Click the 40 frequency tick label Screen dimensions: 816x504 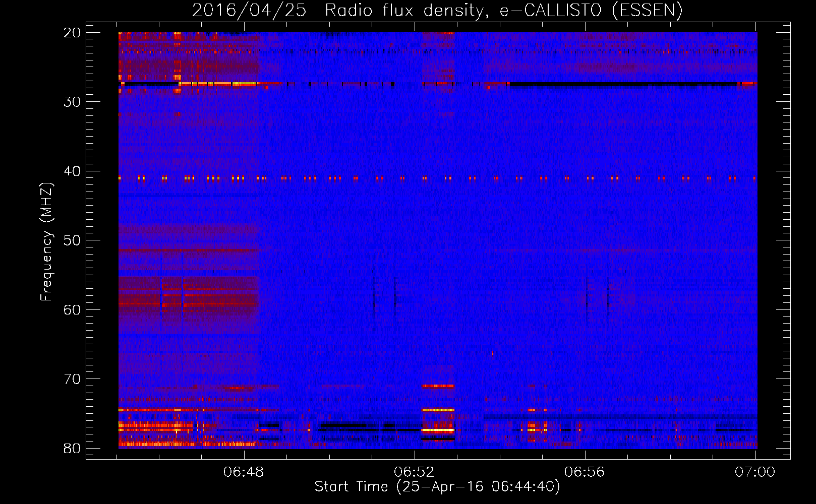point(73,171)
